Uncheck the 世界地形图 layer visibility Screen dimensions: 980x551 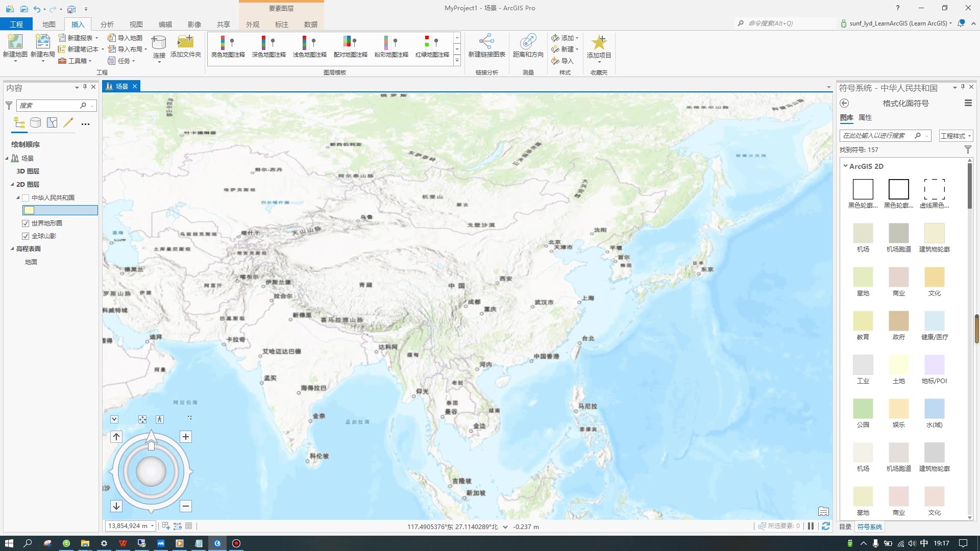tap(26, 223)
